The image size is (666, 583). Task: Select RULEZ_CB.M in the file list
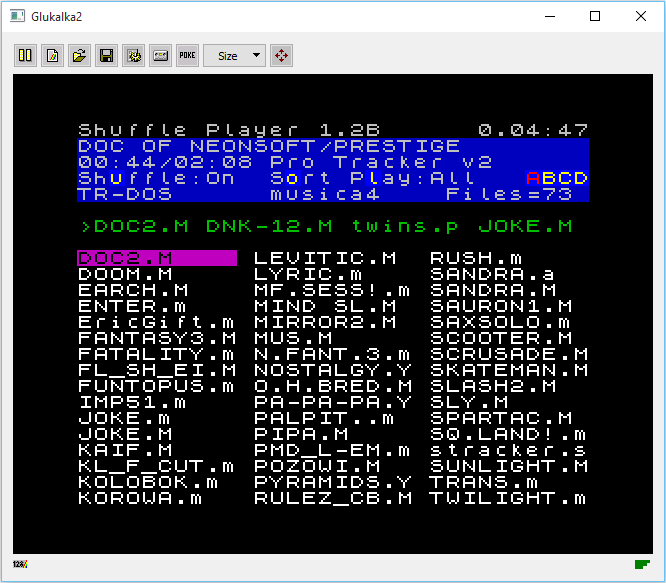coord(333,499)
